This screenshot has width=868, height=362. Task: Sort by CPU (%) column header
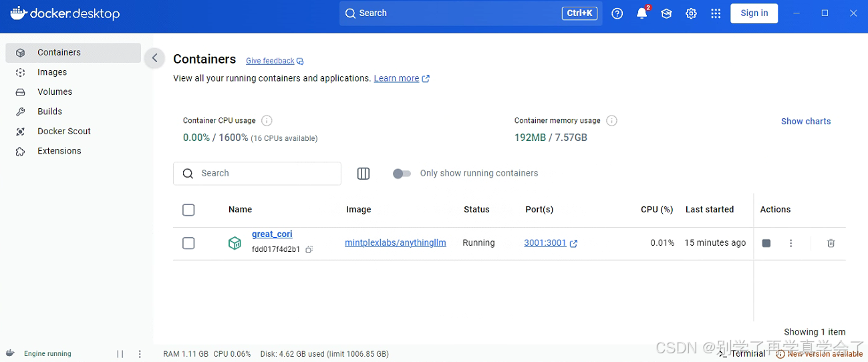(x=657, y=210)
